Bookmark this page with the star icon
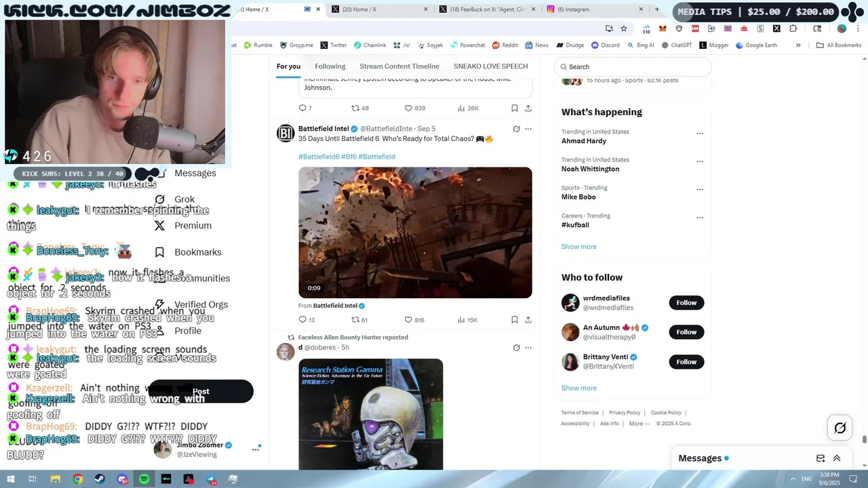Image resolution: width=868 pixels, height=488 pixels. (624, 28)
